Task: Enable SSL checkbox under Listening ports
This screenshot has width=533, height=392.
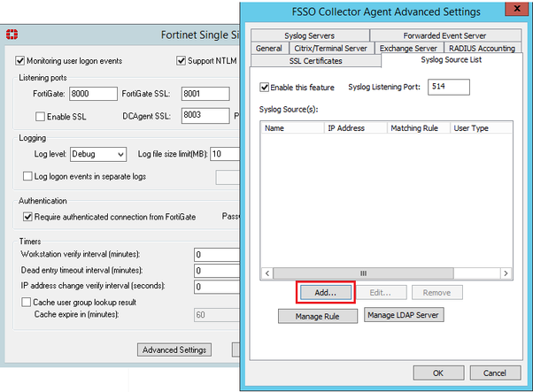Action: click(x=40, y=116)
